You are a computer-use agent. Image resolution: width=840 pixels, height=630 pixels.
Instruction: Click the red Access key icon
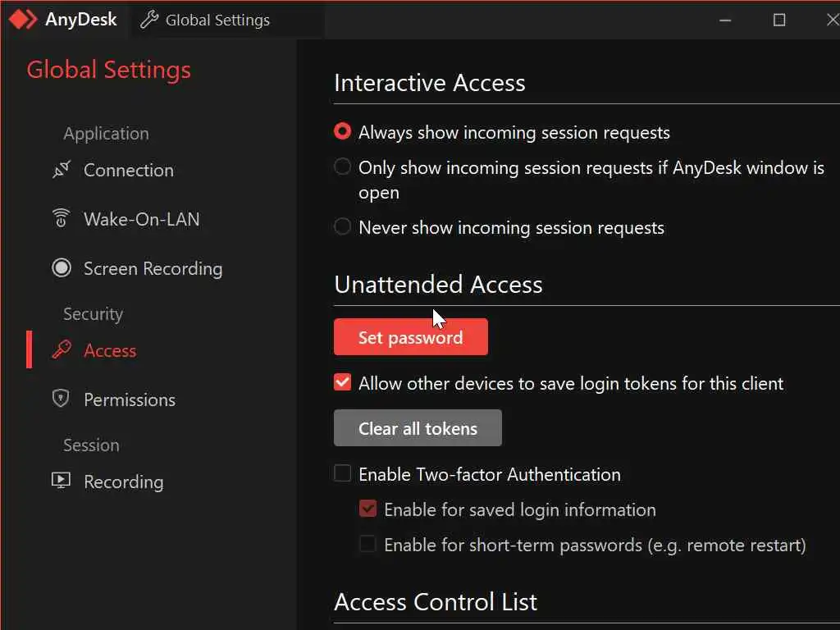pyautogui.click(x=62, y=351)
